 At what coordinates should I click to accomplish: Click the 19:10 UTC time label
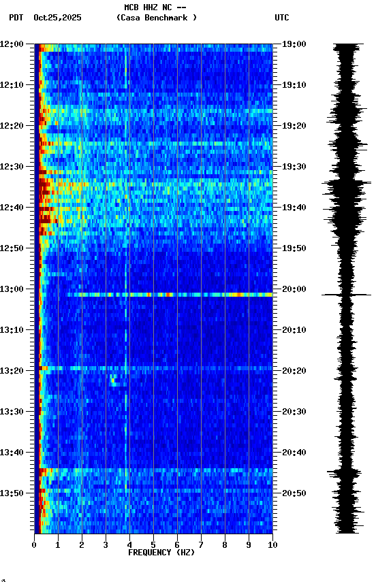[294, 85]
